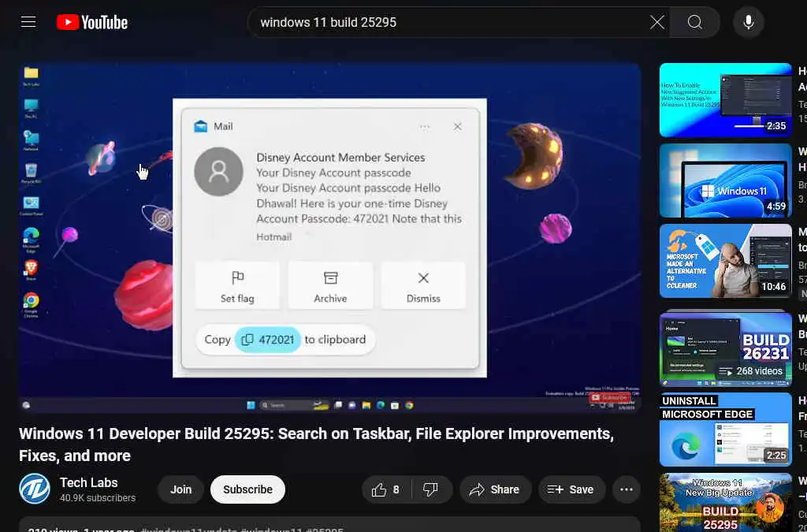Click the Brave browser desktop icon in the video

(x=31, y=270)
